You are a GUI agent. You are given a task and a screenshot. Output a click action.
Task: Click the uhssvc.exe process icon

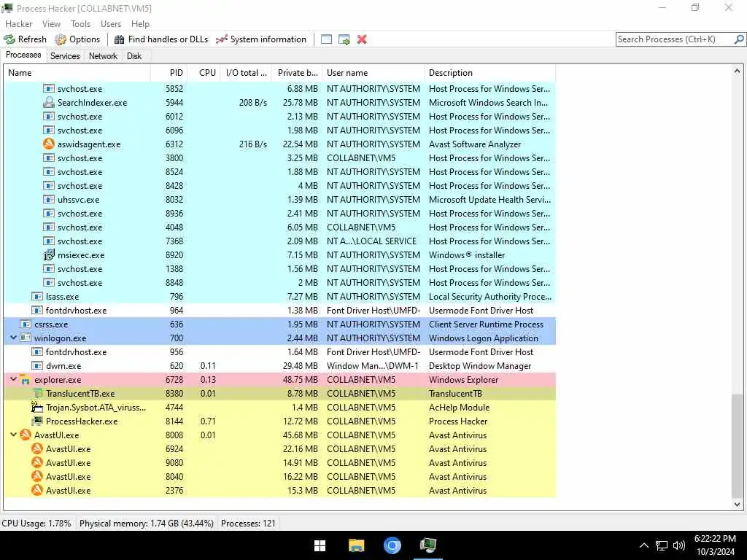click(49, 200)
